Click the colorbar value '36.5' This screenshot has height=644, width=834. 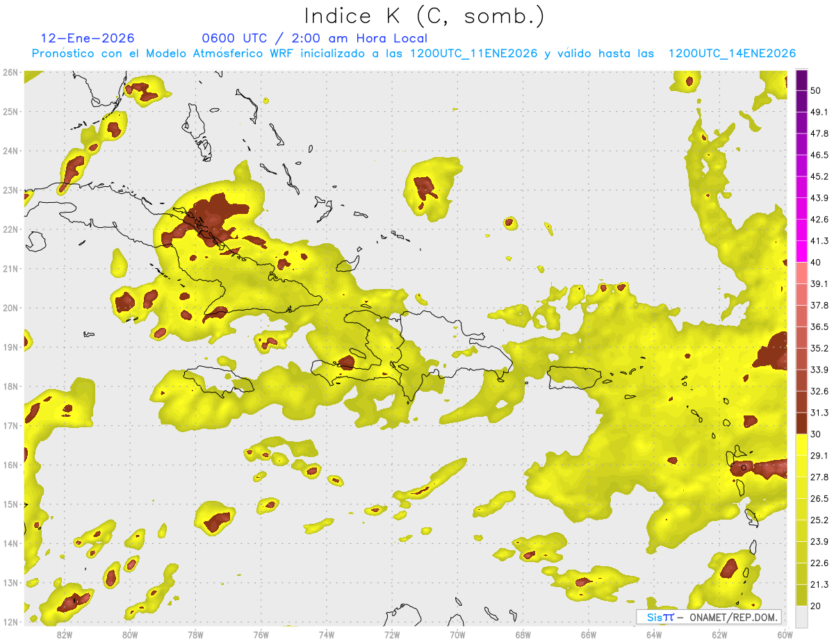(x=819, y=327)
